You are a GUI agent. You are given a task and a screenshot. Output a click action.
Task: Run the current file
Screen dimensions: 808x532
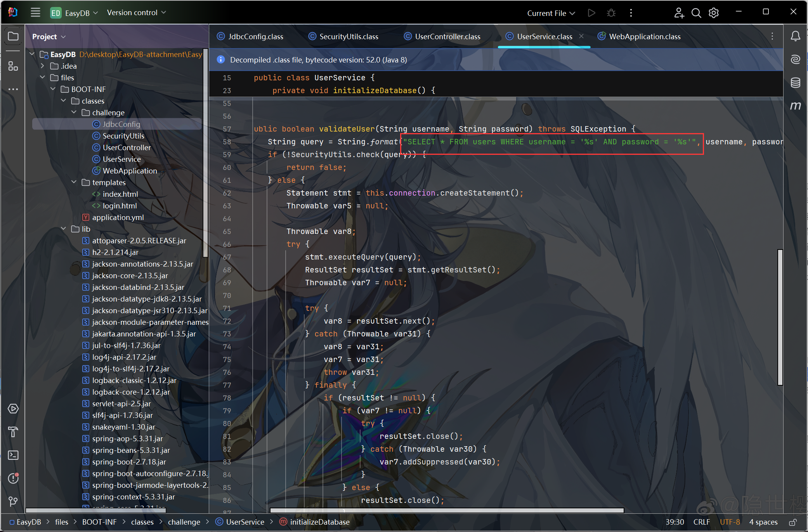tap(591, 13)
